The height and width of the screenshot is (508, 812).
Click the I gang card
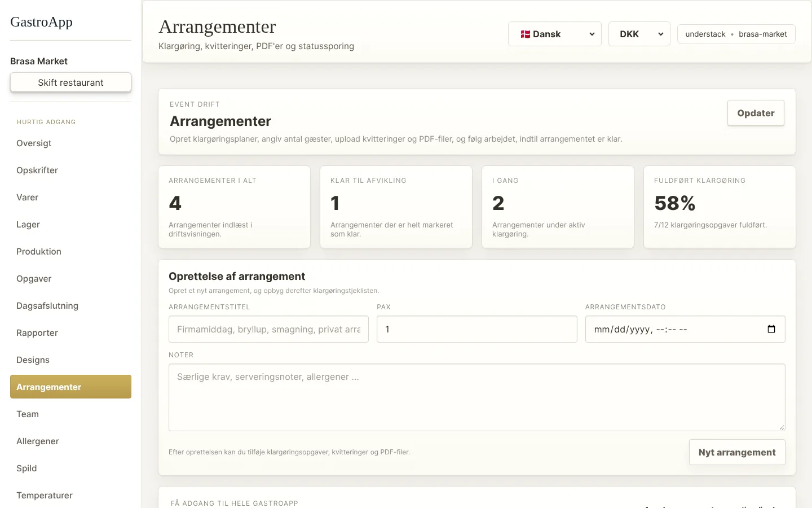[558, 207]
